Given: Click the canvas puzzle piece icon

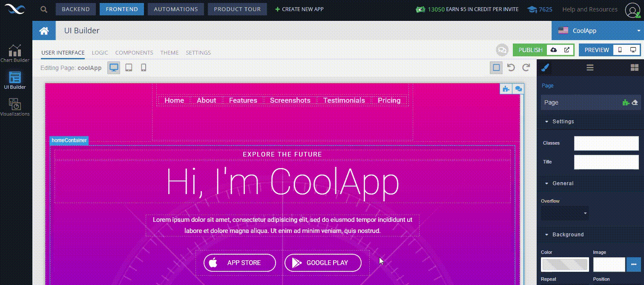Looking at the screenshot, I should [x=506, y=89].
